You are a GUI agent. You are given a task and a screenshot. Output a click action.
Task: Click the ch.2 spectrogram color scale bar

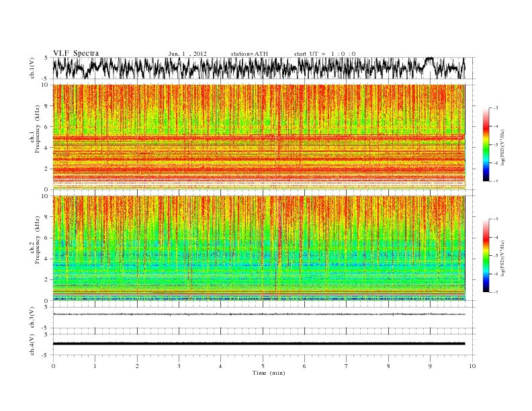click(x=486, y=255)
